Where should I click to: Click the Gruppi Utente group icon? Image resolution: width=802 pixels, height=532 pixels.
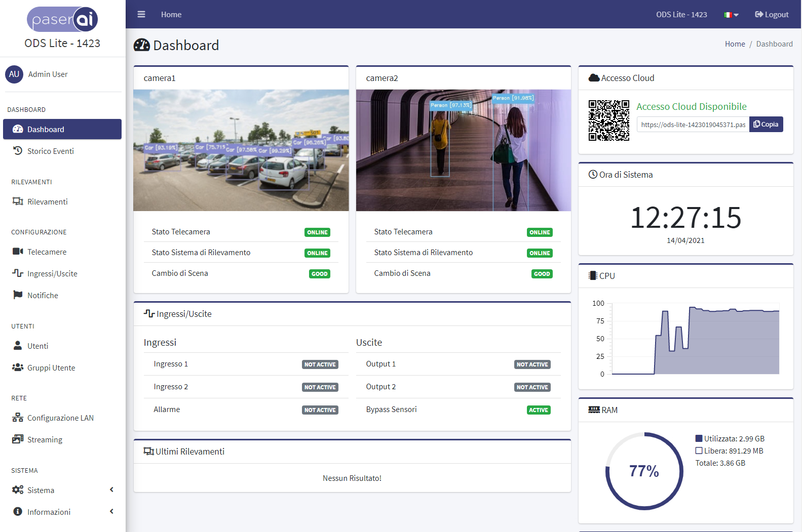tap(18, 367)
